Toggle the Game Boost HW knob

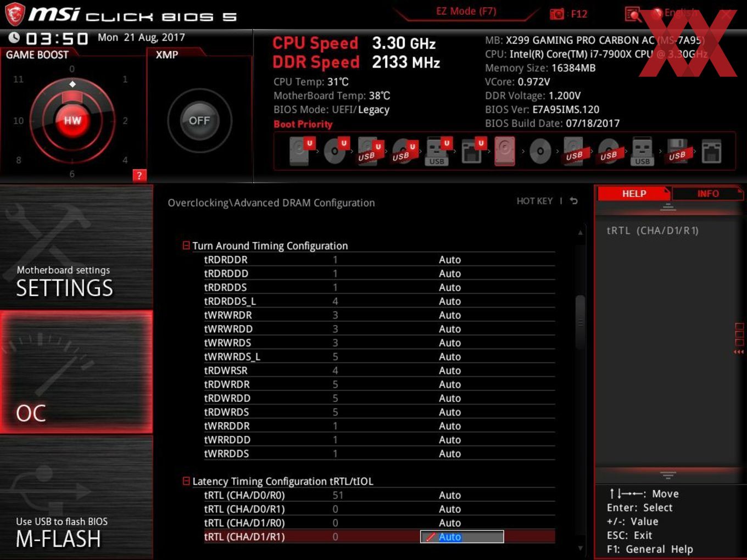click(73, 121)
